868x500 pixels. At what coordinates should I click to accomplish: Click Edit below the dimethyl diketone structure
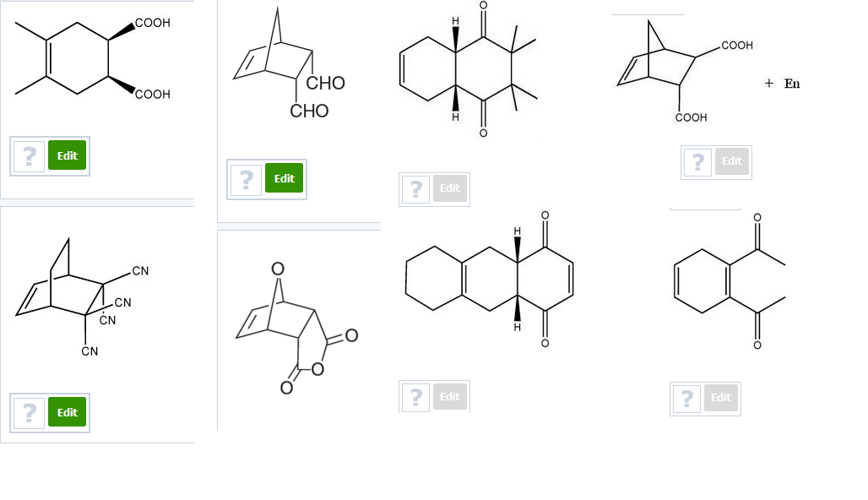(x=449, y=188)
